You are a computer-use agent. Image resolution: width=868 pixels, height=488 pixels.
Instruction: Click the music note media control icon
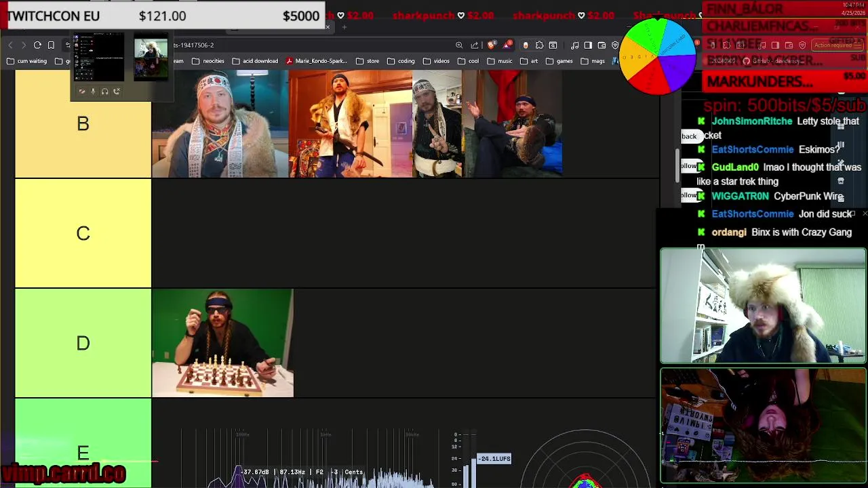(575, 45)
